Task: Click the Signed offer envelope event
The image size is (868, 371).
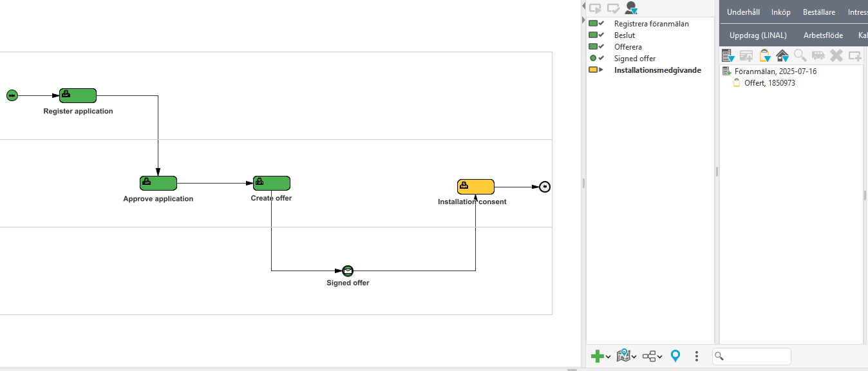Action: pyautogui.click(x=348, y=271)
